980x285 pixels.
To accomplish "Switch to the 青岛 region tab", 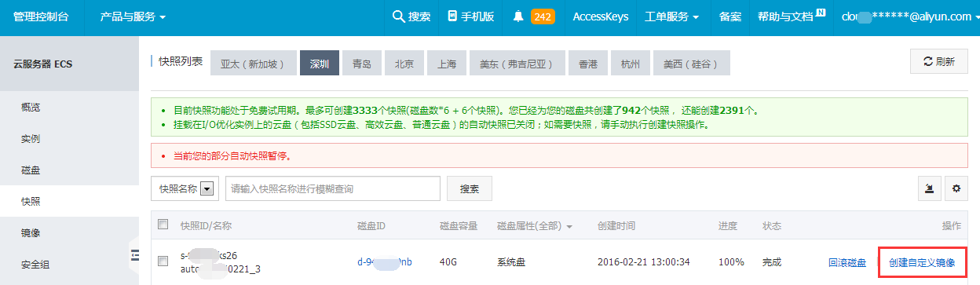I will [x=362, y=64].
